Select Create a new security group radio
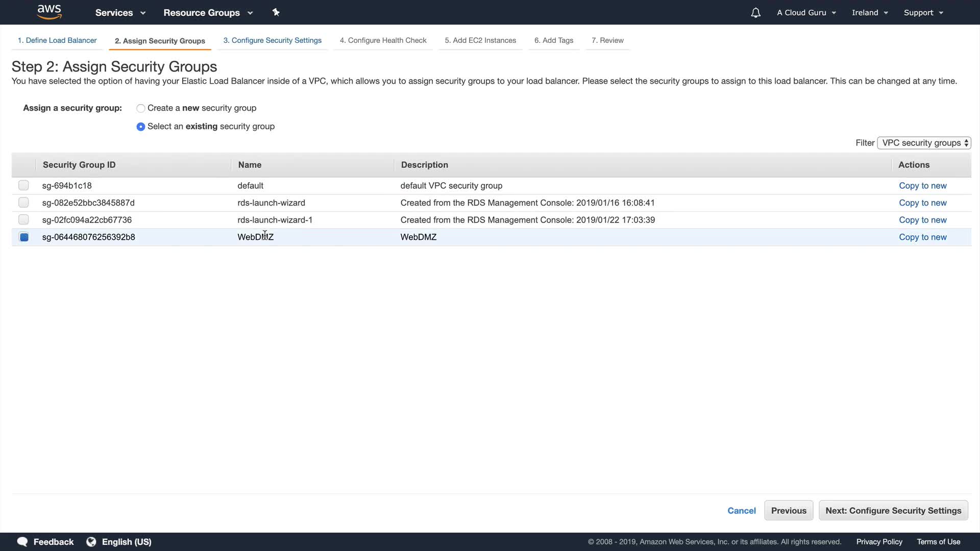The image size is (980, 551). [141, 108]
